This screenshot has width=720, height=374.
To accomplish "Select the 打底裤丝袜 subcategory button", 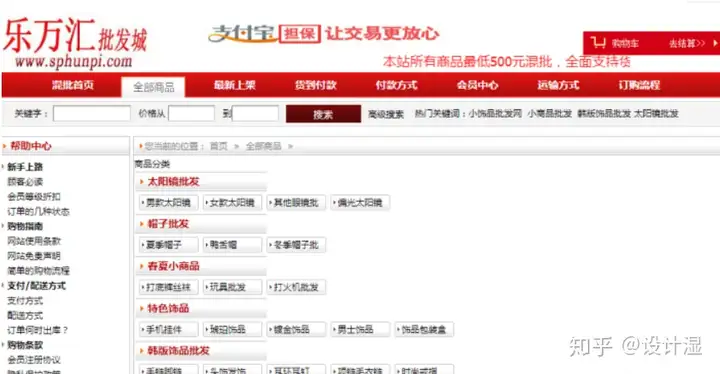I will coord(169,287).
